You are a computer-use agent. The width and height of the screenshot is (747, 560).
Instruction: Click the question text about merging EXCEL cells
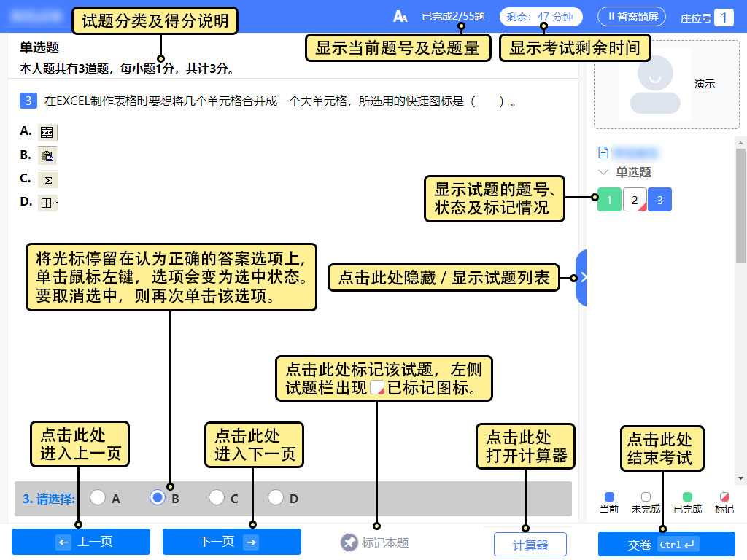coord(280,101)
